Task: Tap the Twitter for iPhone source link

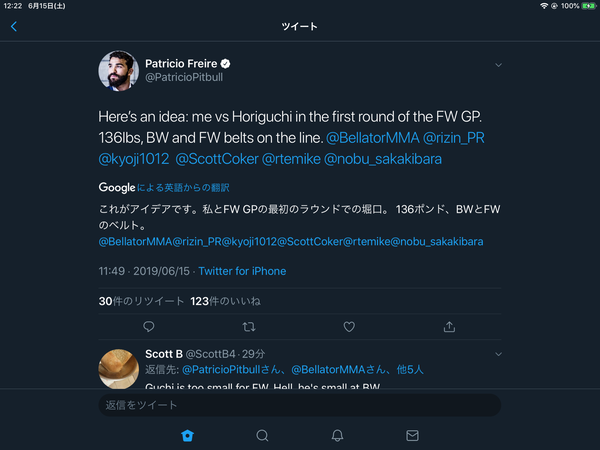Action: (242, 271)
